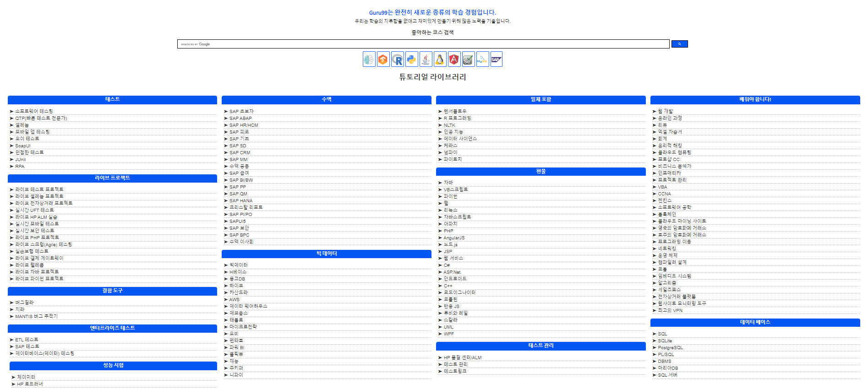The width and height of the screenshot is (868, 389).
Task: Open the 데이터 사이언스 tutorial link
Action: (x=460, y=139)
